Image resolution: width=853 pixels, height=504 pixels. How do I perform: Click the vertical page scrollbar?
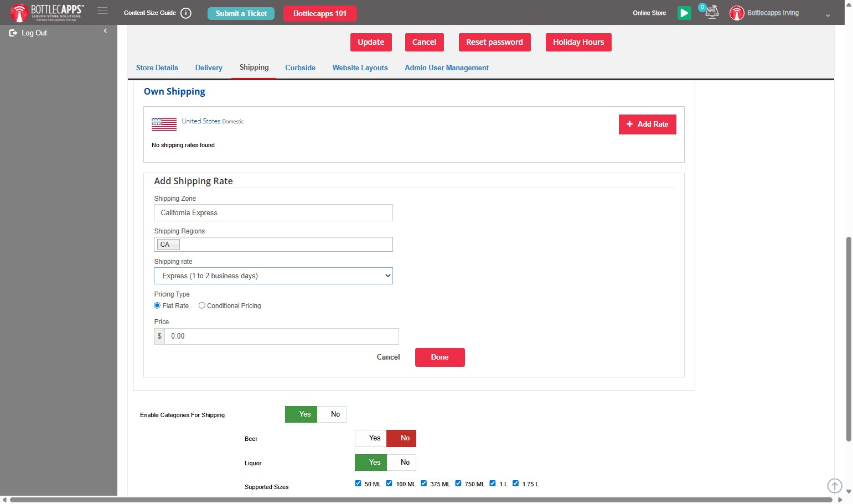click(x=849, y=339)
